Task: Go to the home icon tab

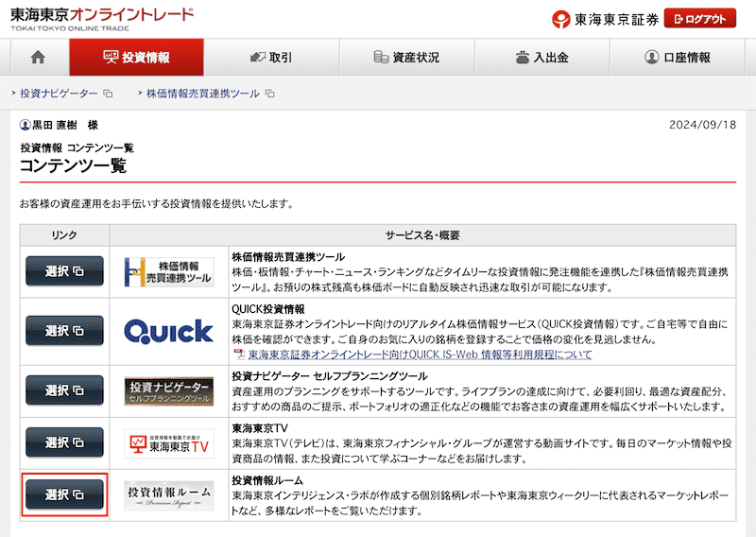Action: click(38, 58)
